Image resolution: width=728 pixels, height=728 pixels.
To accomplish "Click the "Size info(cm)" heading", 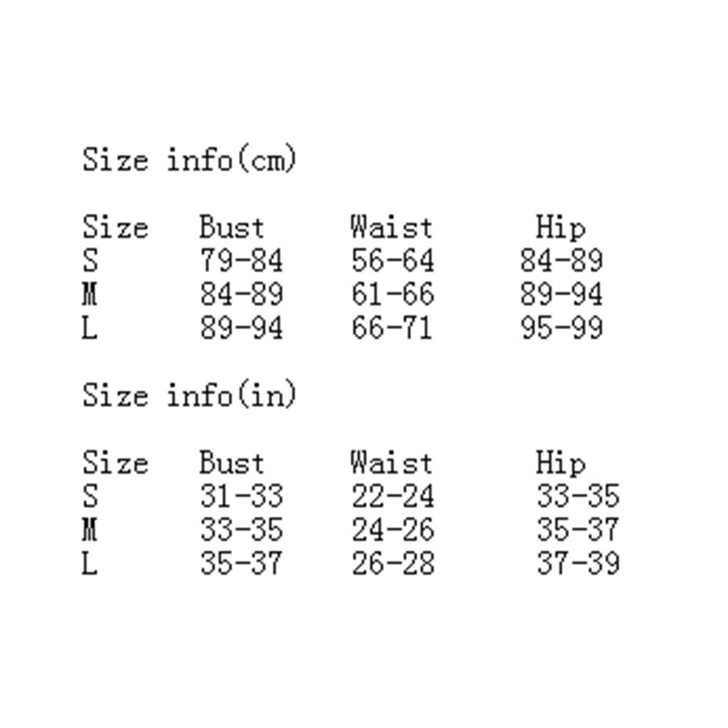I will pyautogui.click(x=189, y=159).
